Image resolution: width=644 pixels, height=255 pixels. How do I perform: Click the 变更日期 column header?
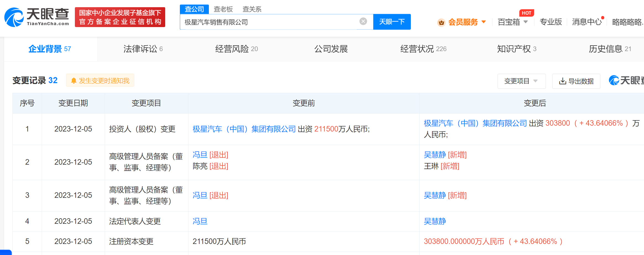(73, 103)
